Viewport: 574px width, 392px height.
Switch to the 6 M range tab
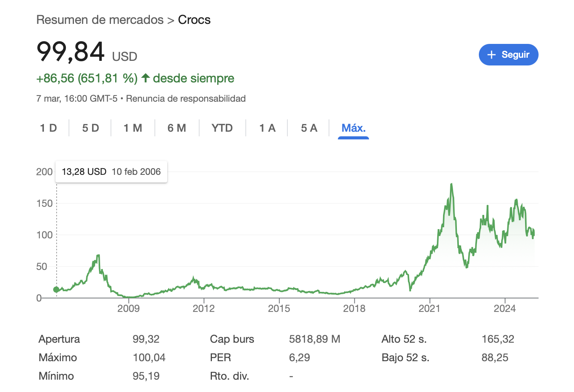(177, 128)
